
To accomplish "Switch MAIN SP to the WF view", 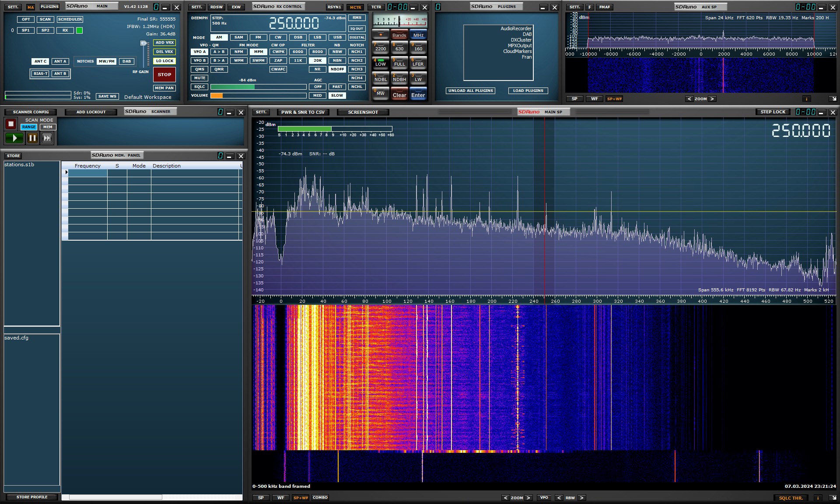I will pos(281,498).
